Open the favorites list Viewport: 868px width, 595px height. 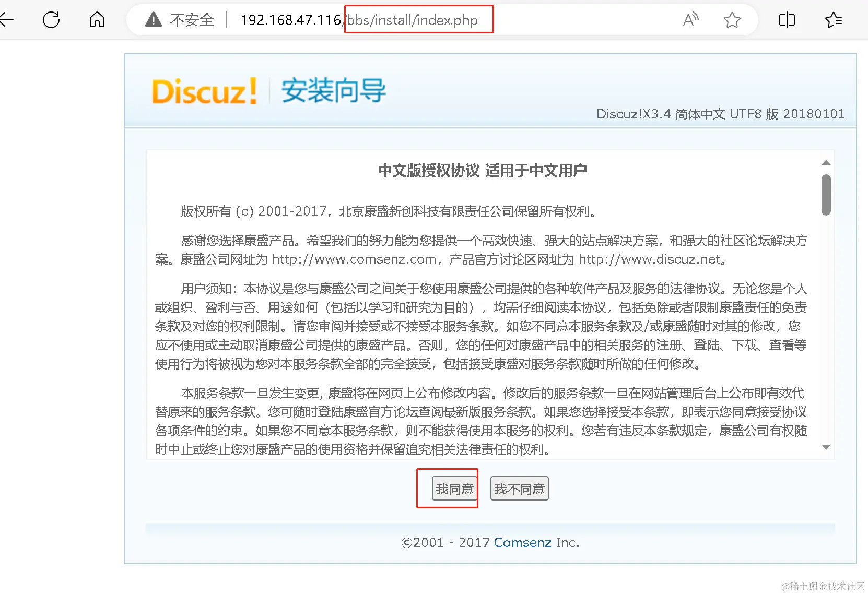[834, 20]
